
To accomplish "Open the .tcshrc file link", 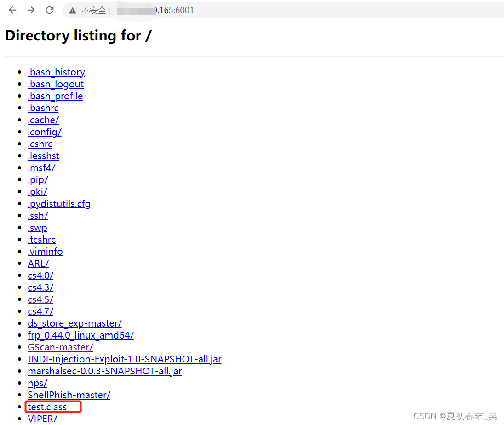I will pyautogui.click(x=41, y=240).
